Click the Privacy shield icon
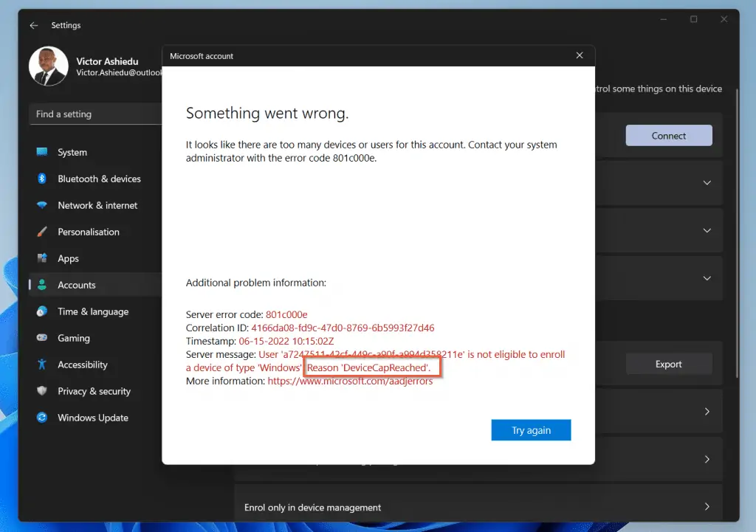Screen dimensions: 756x532 [42, 391]
